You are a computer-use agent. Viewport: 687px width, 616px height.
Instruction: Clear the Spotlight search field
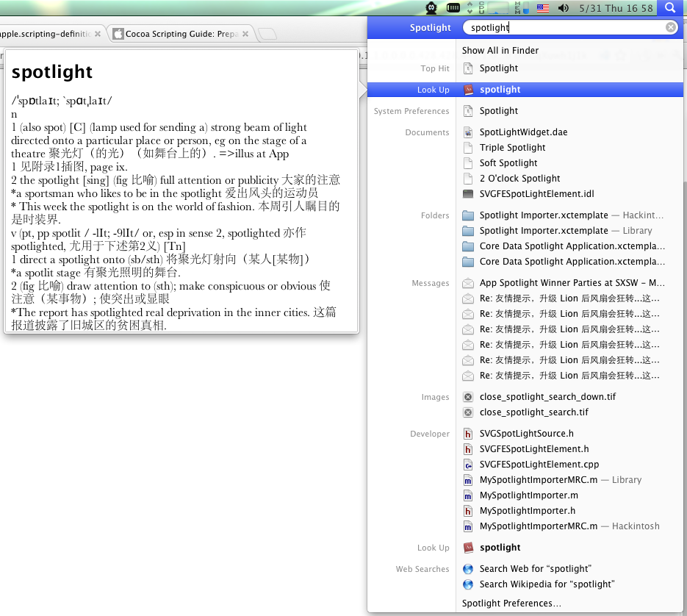671,27
